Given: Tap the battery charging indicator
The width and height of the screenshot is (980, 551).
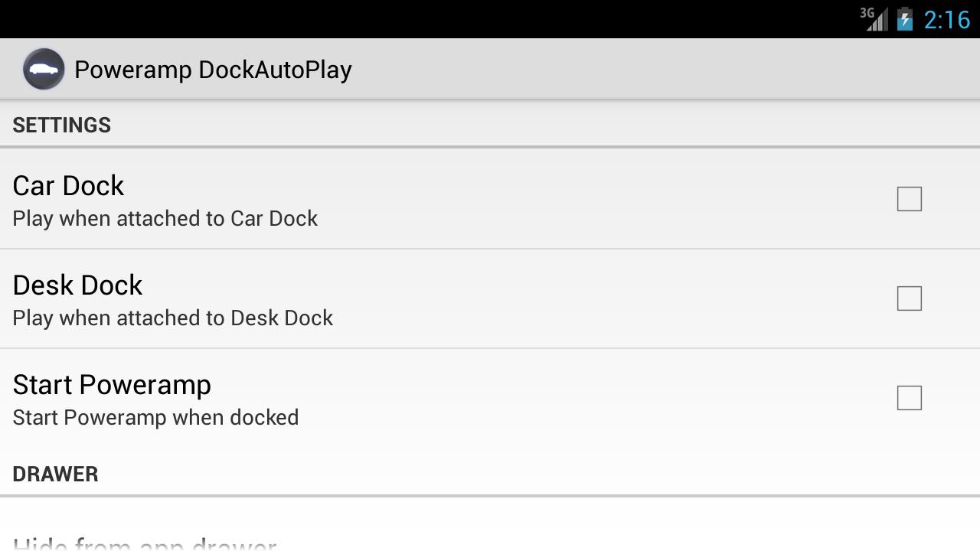Looking at the screenshot, I should [905, 18].
